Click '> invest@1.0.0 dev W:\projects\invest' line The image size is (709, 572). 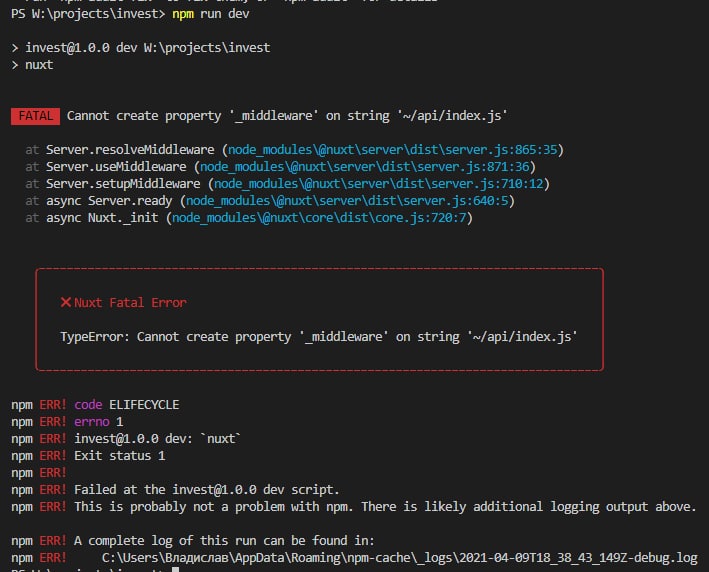[x=141, y=48]
